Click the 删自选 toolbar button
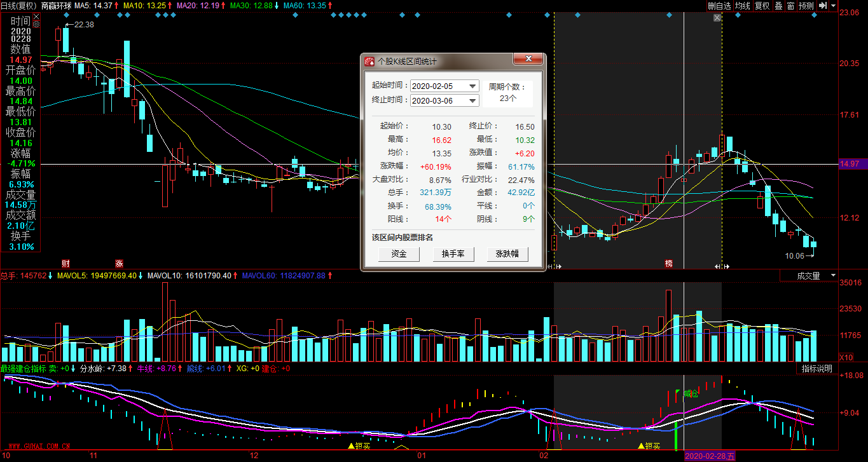 (x=720, y=6)
